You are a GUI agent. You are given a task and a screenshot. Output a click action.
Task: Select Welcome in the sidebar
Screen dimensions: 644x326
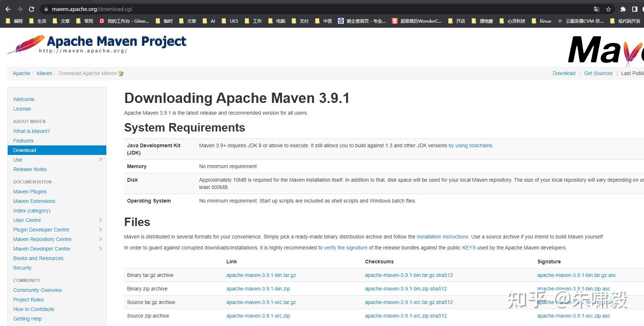[x=24, y=99]
